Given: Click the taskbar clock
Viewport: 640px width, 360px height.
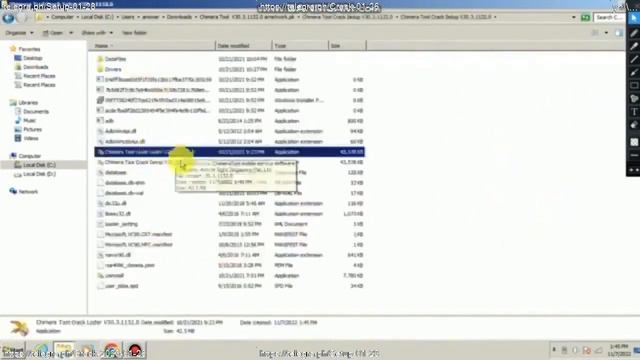Looking at the screenshot, I should tap(620, 350).
